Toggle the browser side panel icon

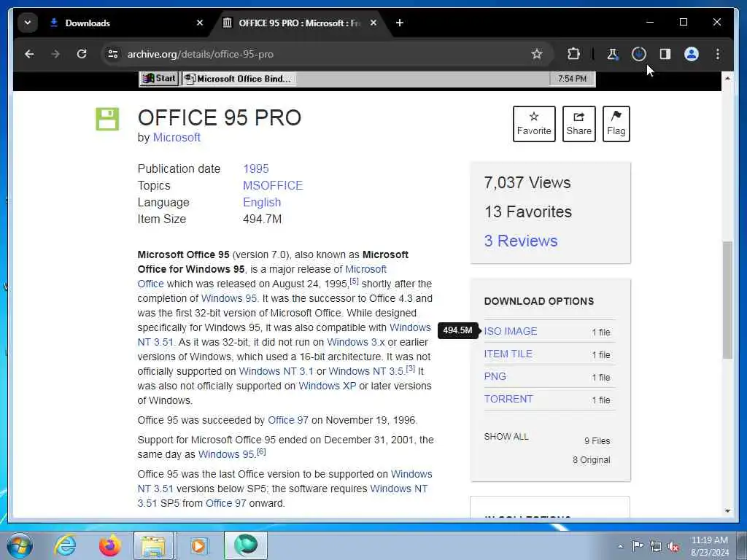665,54
